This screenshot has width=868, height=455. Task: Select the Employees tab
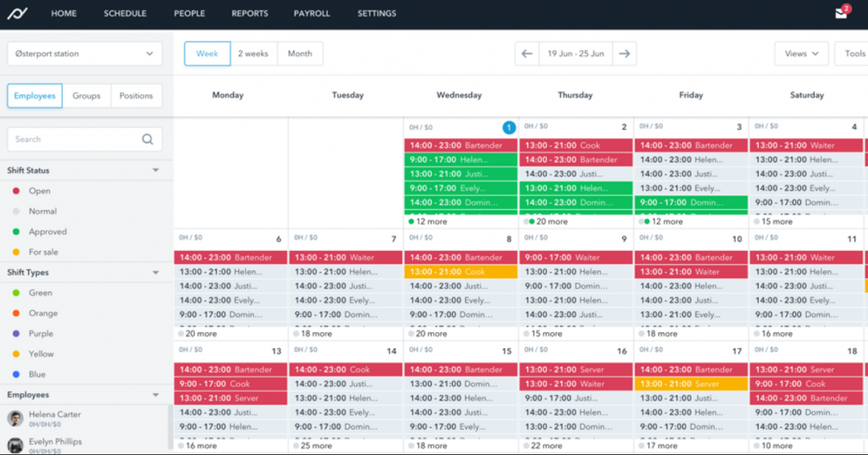pos(34,96)
